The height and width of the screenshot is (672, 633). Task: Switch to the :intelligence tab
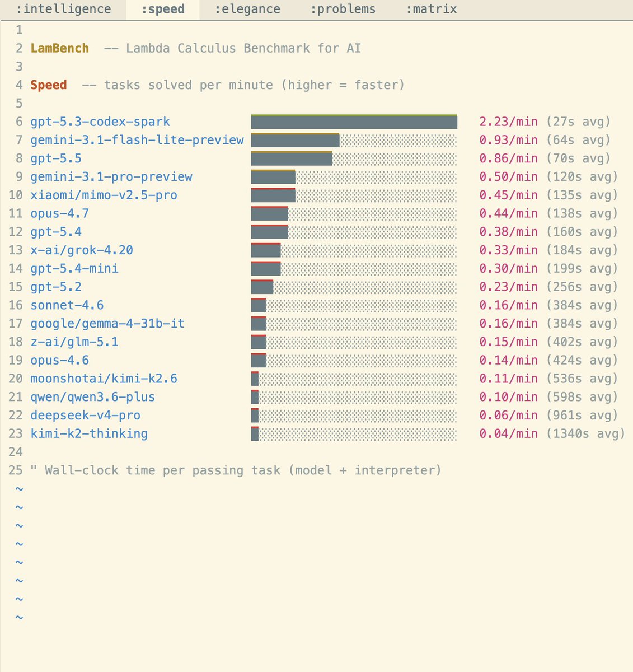pos(63,10)
